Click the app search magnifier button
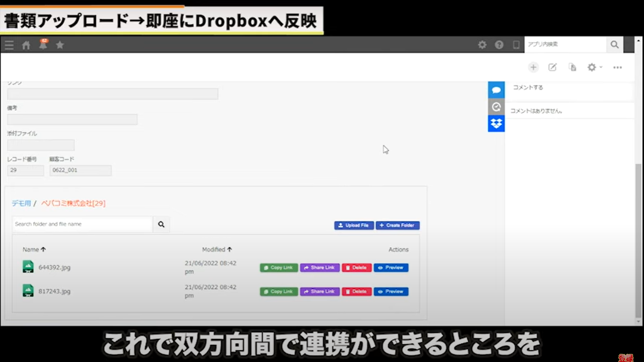This screenshot has width=644, height=362. pyautogui.click(x=615, y=44)
